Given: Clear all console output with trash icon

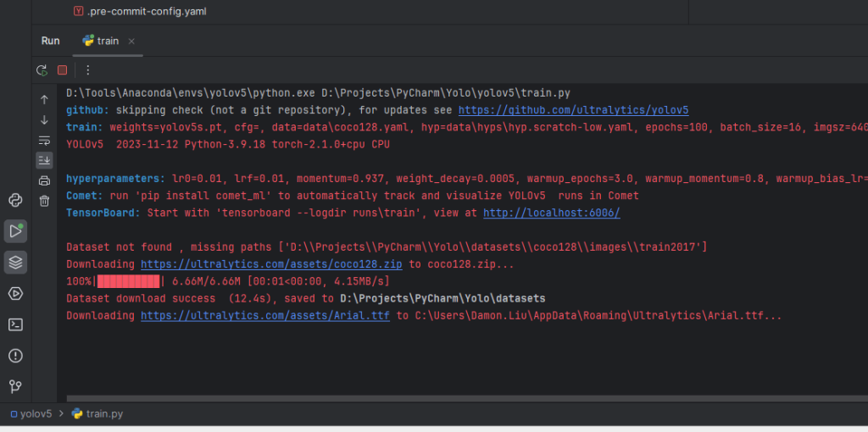Looking at the screenshot, I should [44, 201].
